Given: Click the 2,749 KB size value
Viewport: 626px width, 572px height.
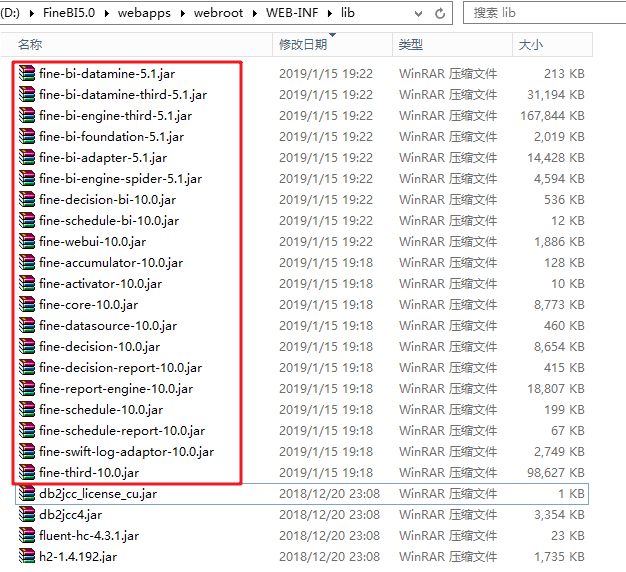Looking at the screenshot, I should coord(559,452).
